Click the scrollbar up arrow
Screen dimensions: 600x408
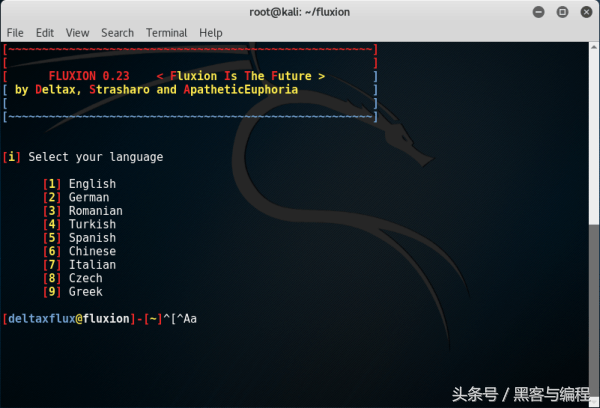coord(593,47)
